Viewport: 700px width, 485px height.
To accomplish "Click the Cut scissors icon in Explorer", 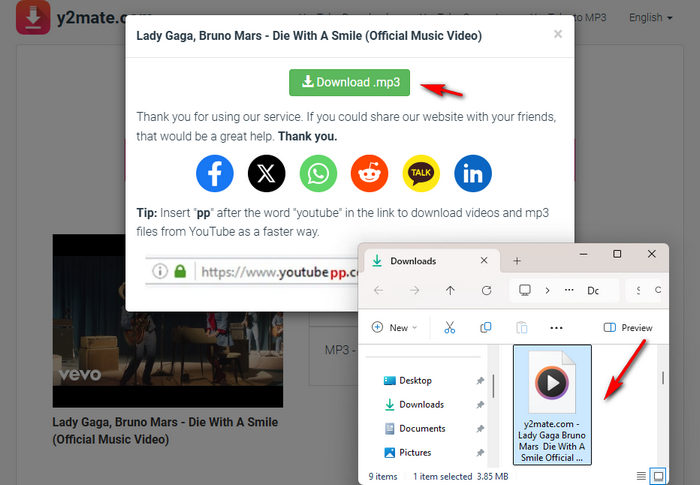I will [x=450, y=328].
